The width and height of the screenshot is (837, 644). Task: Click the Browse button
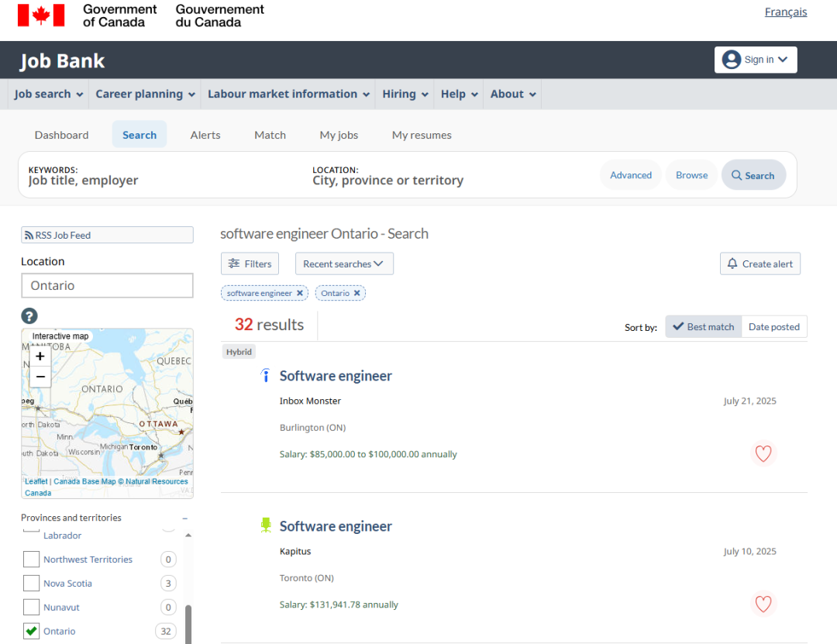click(692, 175)
